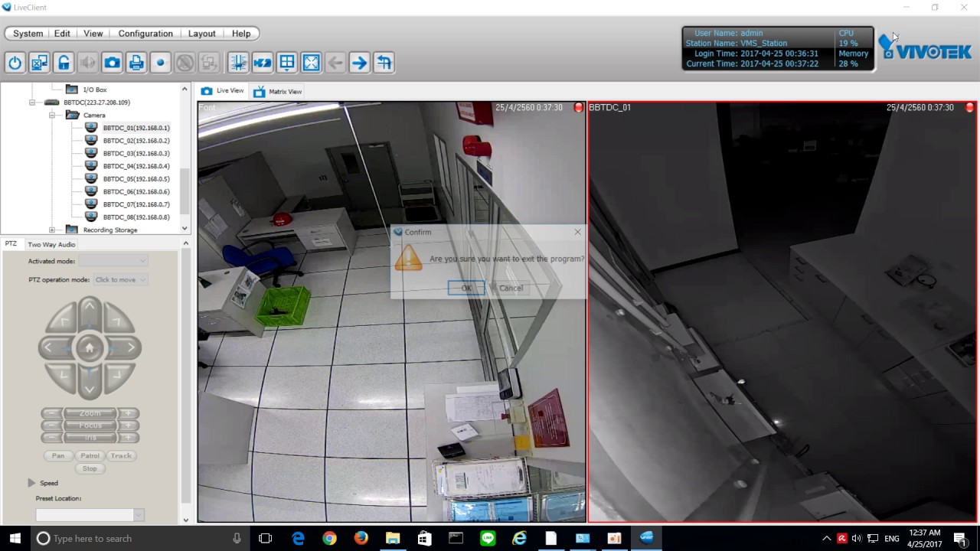Click the Pan button
Viewport: 980px width, 551px height.
pyautogui.click(x=58, y=456)
